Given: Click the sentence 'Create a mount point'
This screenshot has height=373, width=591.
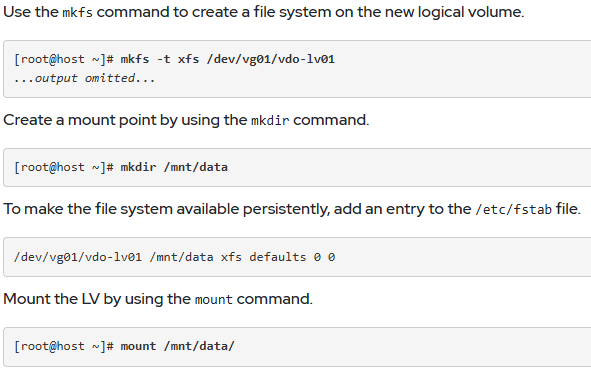Looking at the screenshot, I should pos(186,120).
